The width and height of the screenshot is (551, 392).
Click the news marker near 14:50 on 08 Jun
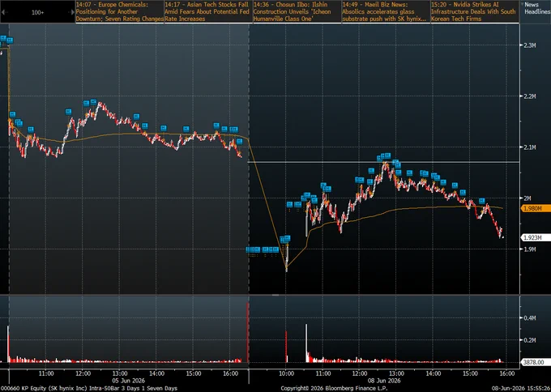[463, 193]
